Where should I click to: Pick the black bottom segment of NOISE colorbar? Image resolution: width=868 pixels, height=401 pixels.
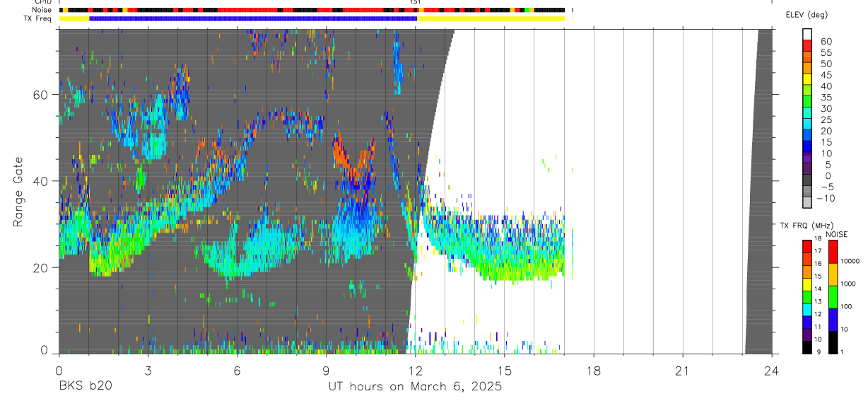pos(833,342)
